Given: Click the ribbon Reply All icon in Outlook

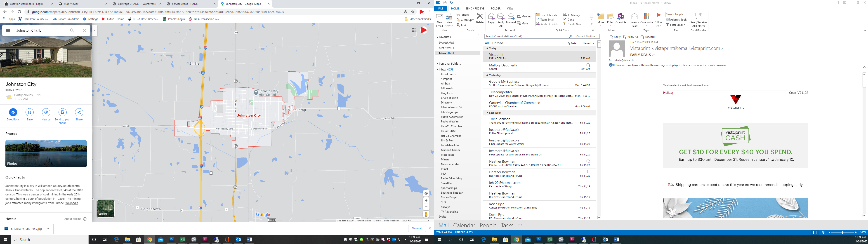Looking at the screenshot, I should pos(501,16).
